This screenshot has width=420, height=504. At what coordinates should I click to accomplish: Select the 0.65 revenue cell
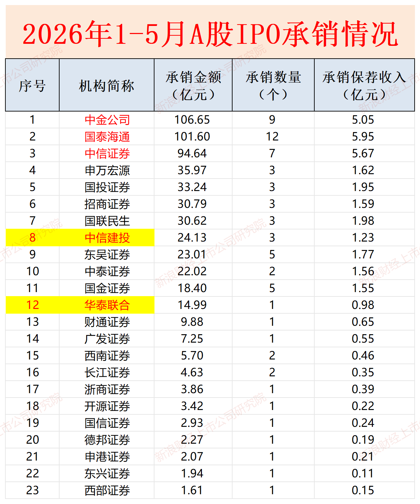point(364,322)
